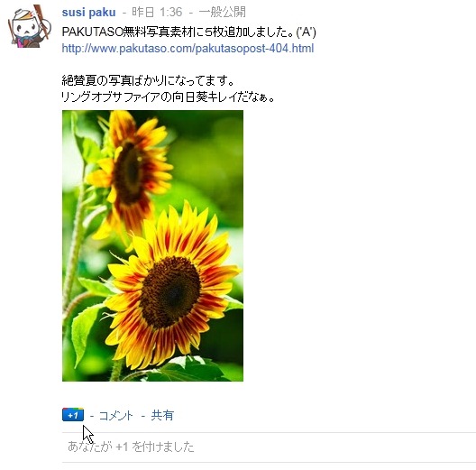Viewport: 476px width, 470px height.
Task: Click the あなたが +1 を付けました notice
Action: click(x=131, y=447)
